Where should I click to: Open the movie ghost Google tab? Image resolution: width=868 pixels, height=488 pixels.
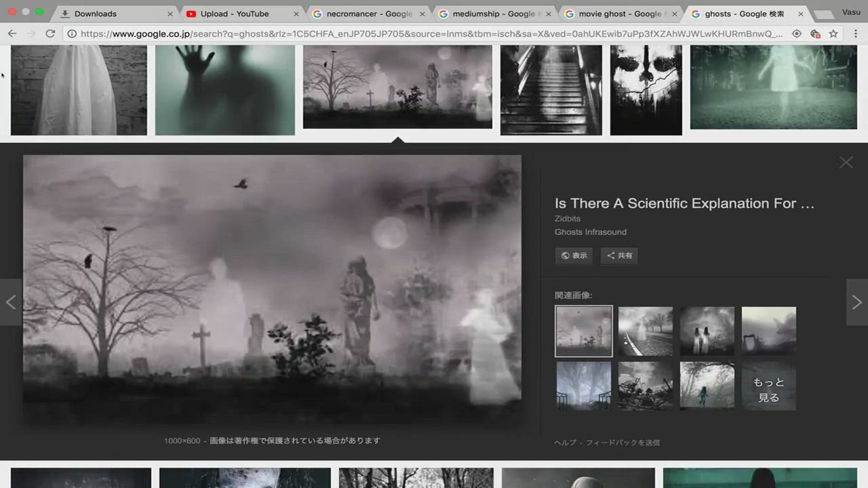[x=619, y=14]
